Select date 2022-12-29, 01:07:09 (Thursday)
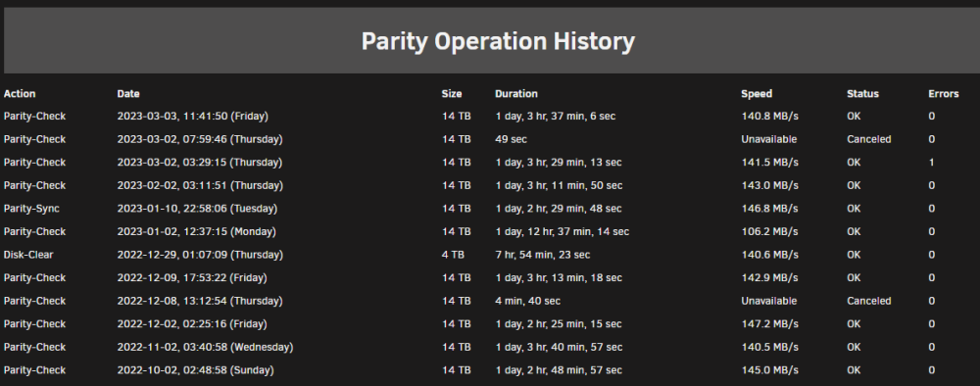This screenshot has width=980, height=386. click(x=200, y=255)
